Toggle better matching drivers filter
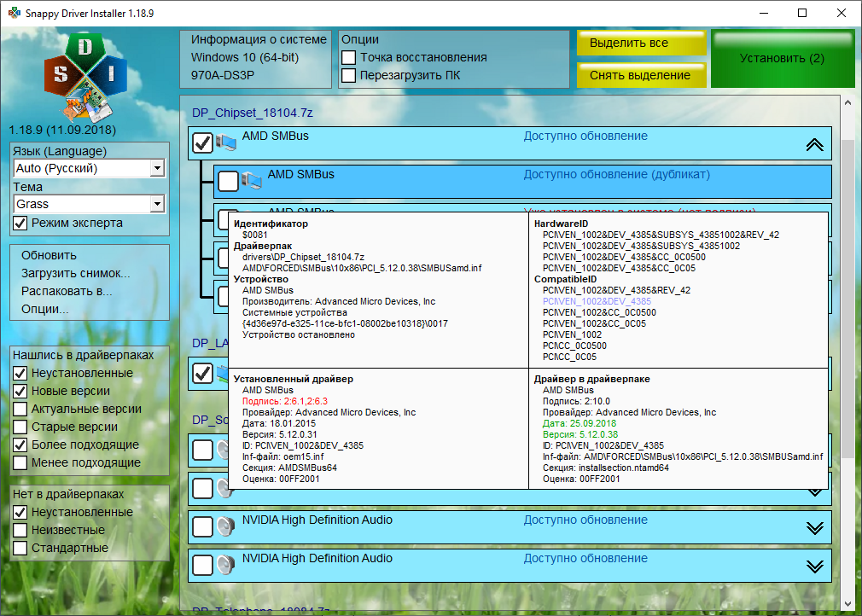Screen dimensions: 862x616 click(20, 445)
